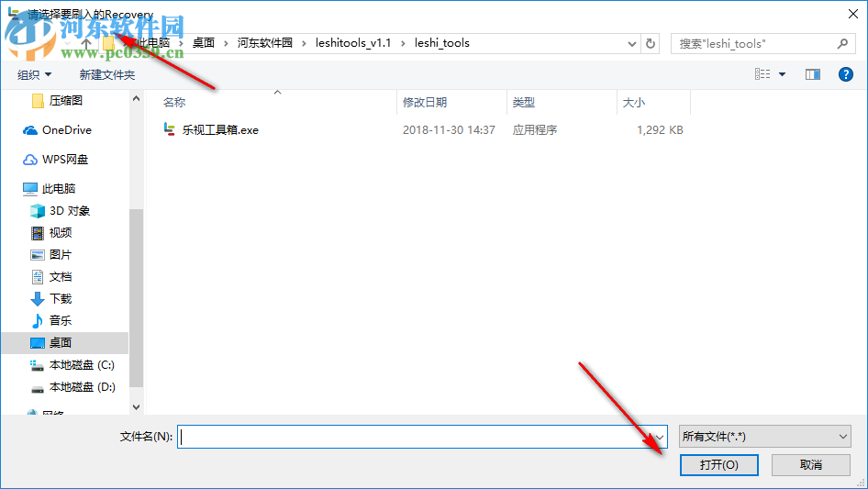Screen dimensions: 868x489
Task: Open view options dropdown arrow
Action: tap(782, 74)
